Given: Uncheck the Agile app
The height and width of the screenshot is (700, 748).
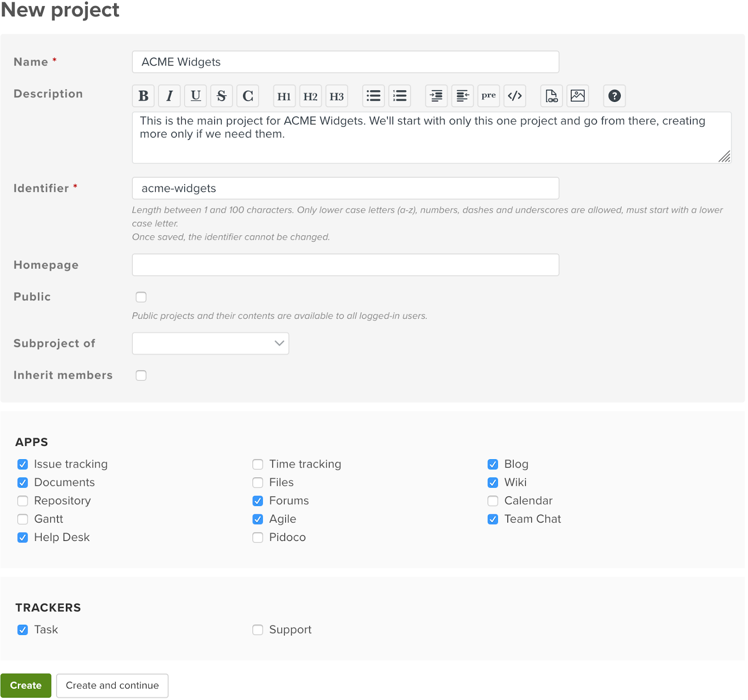Looking at the screenshot, I should coord(258,519).
